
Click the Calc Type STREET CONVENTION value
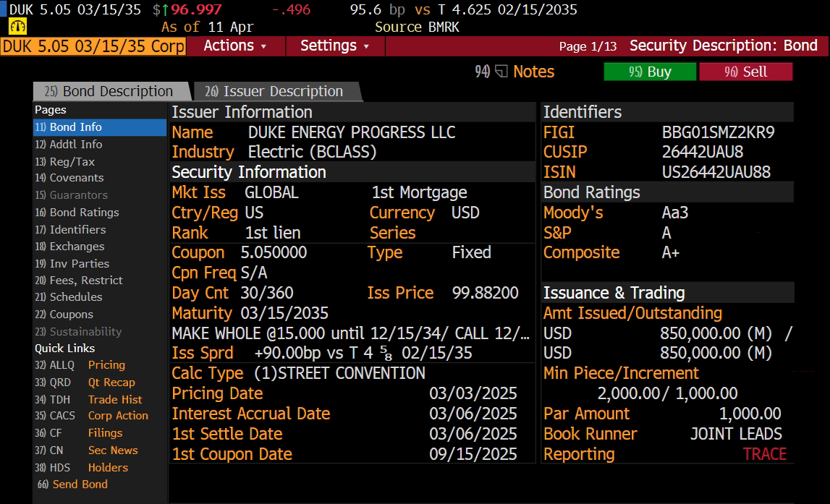pos(339,373)
